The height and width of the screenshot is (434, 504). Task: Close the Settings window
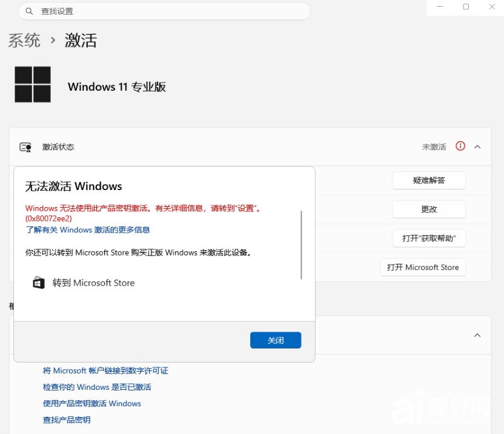tap(492, 7)
